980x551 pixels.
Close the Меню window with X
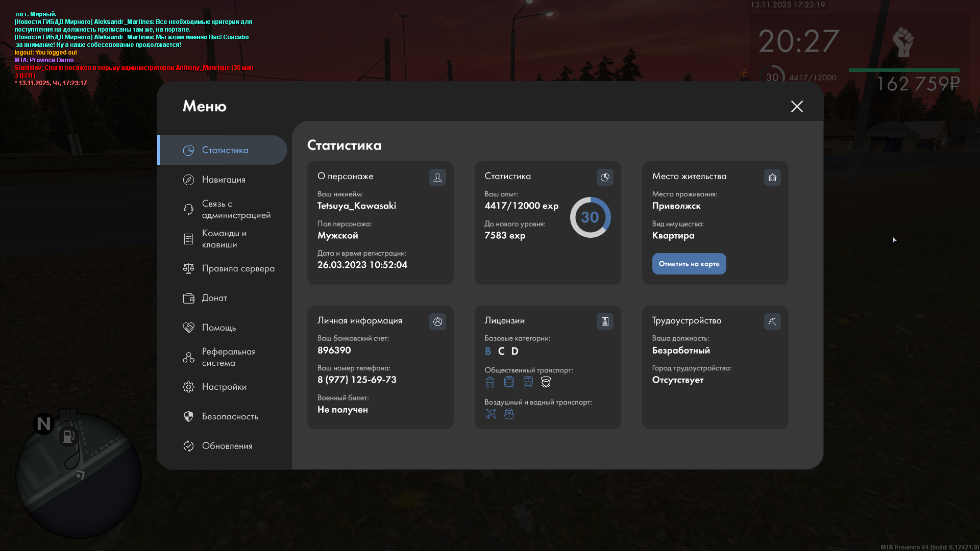(x=797, y=106)
